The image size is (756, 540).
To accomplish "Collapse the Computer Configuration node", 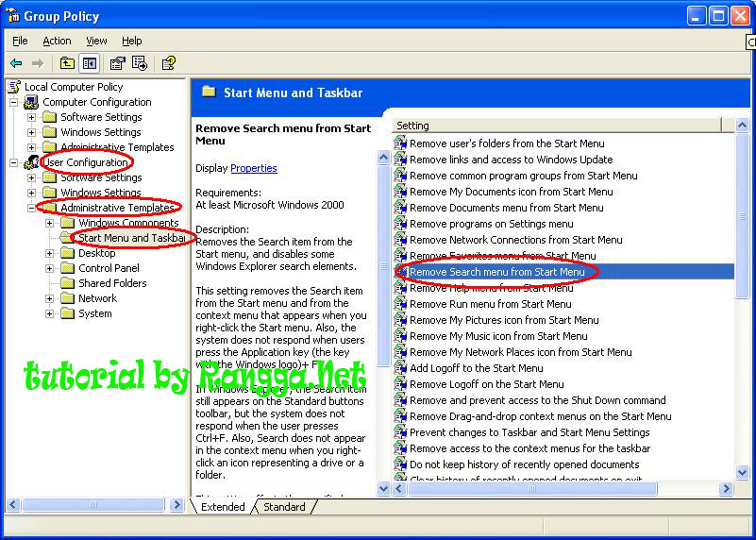I will [14, 102].
